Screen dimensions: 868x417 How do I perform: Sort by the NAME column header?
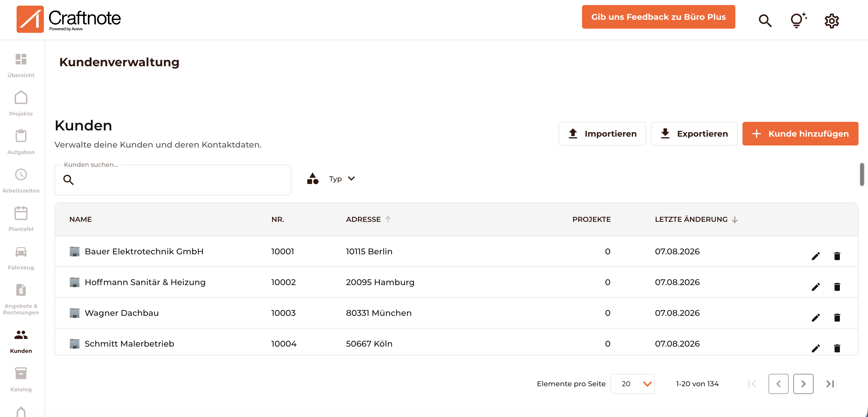pyautogui.click(x=81, y=219)
